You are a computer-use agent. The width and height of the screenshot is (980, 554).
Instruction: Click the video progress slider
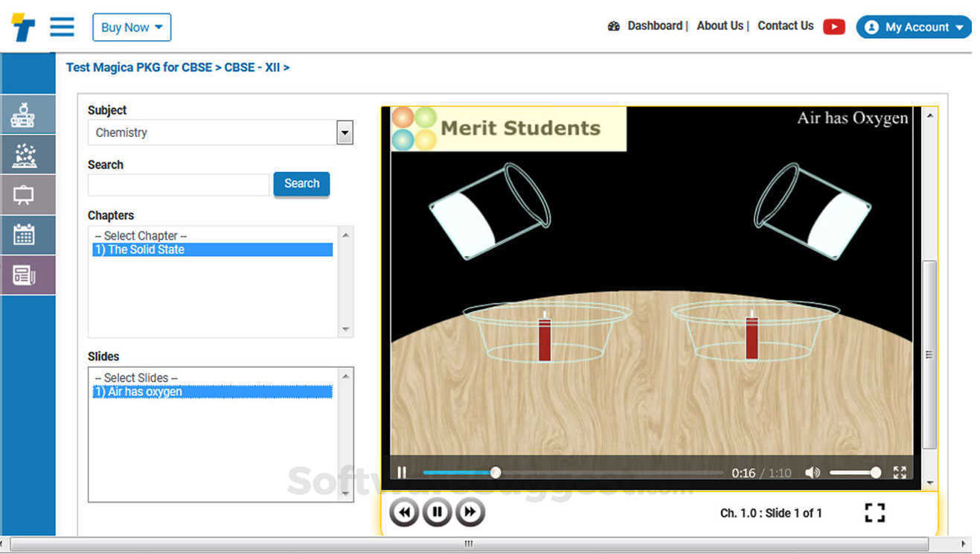pos(496,472)
